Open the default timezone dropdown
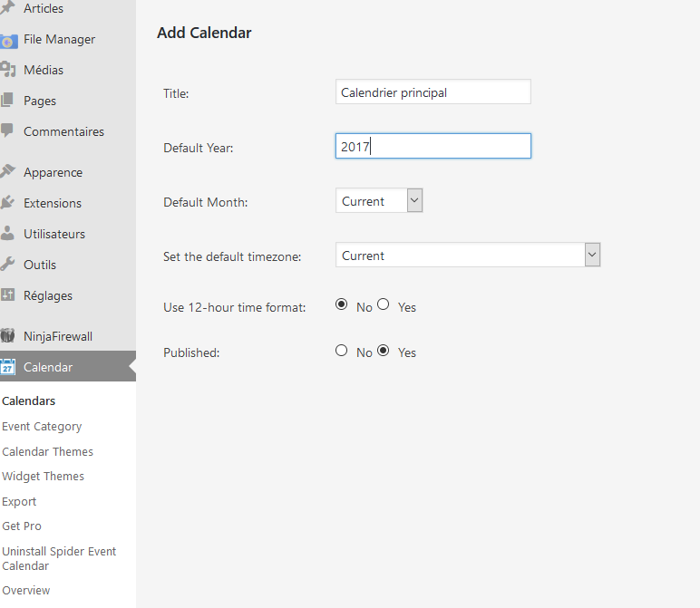This screenshot has width=700, height=608. click(x=468, y=255)
